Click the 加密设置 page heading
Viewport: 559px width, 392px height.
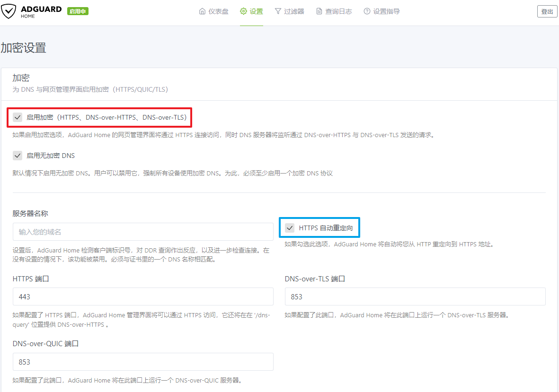(x=24, y=48)
